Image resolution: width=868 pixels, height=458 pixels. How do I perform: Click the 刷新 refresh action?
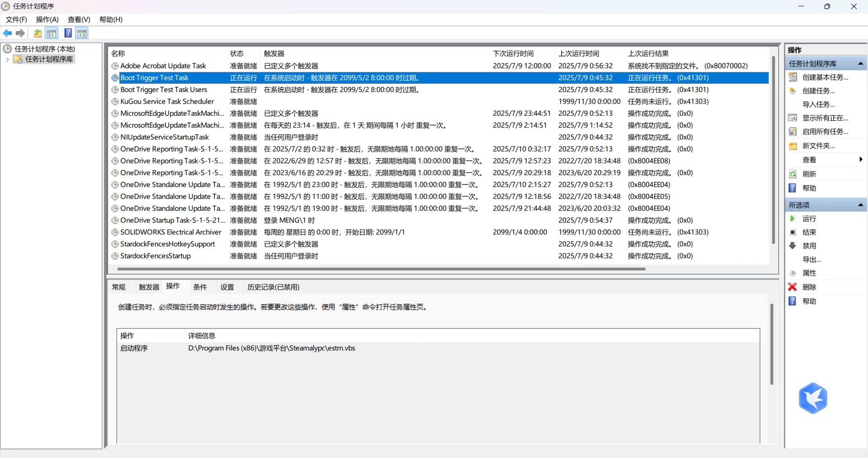(x=809, y=174)
